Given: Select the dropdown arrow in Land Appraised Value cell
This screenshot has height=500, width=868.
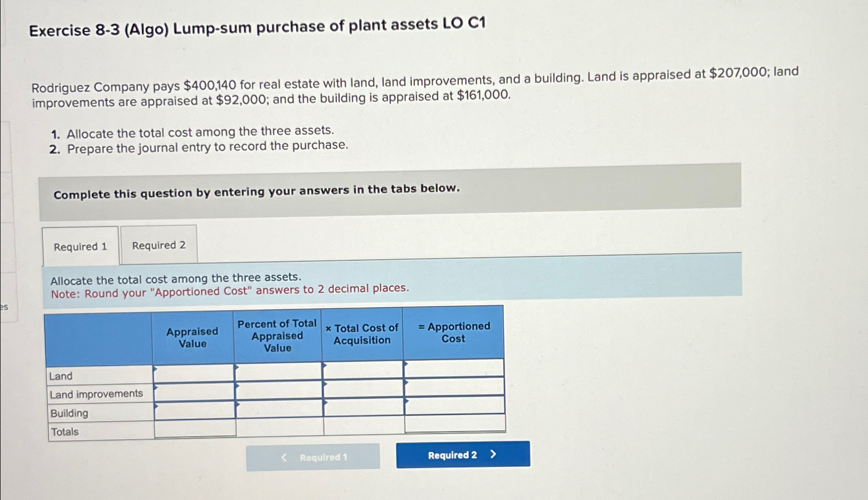Looking at the screenshot, I should coord(154,369).
